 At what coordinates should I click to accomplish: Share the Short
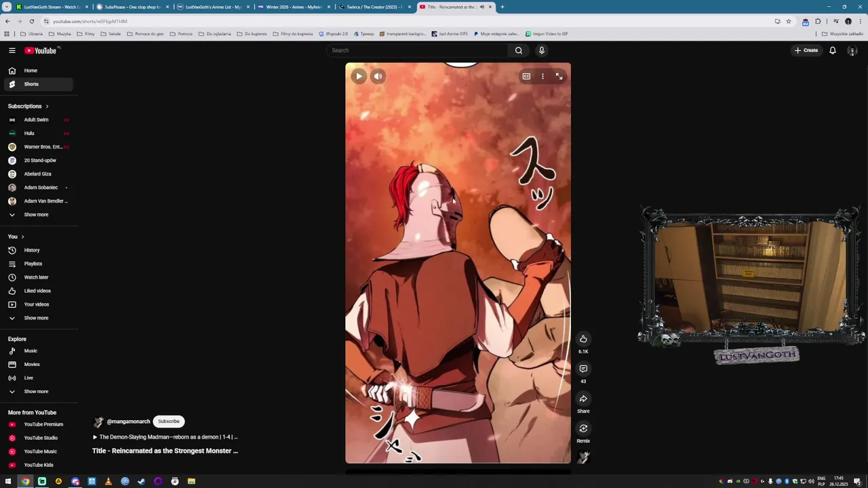coord(583,399)
